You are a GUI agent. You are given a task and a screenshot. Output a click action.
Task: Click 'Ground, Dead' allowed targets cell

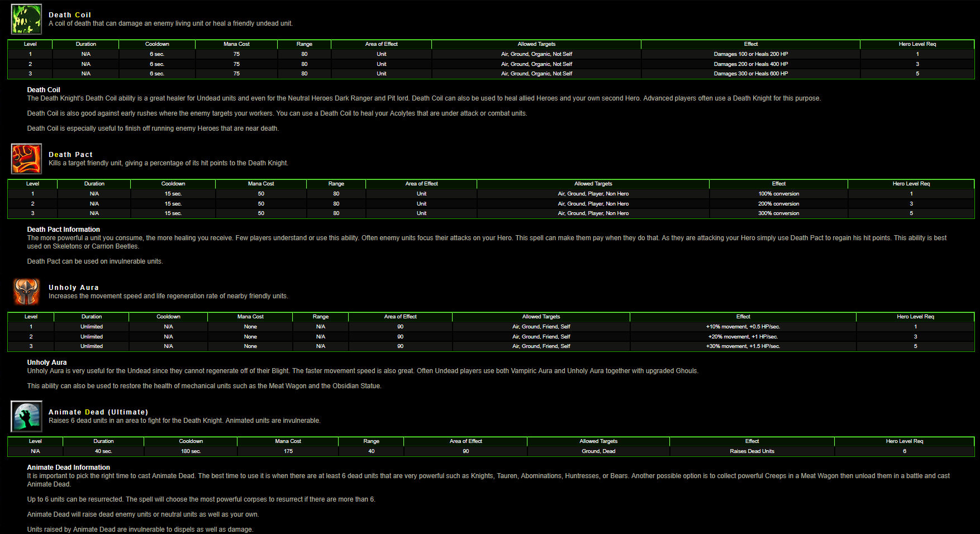[598, 451]
